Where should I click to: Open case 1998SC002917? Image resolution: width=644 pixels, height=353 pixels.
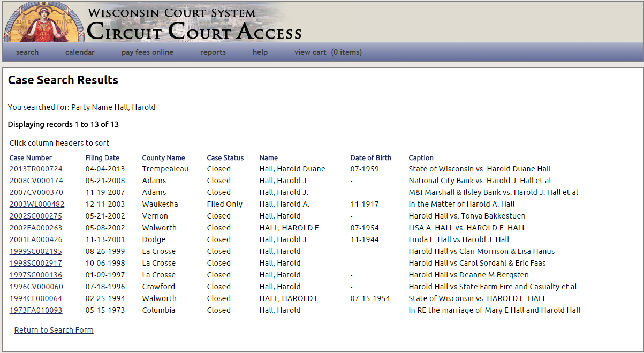coord(36,263)
